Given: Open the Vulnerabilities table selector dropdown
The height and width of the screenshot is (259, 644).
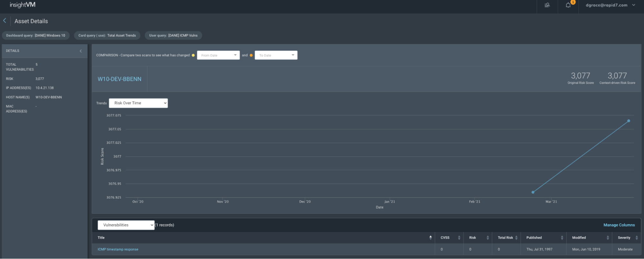Looking at the screenshot, I should point(126,225).
